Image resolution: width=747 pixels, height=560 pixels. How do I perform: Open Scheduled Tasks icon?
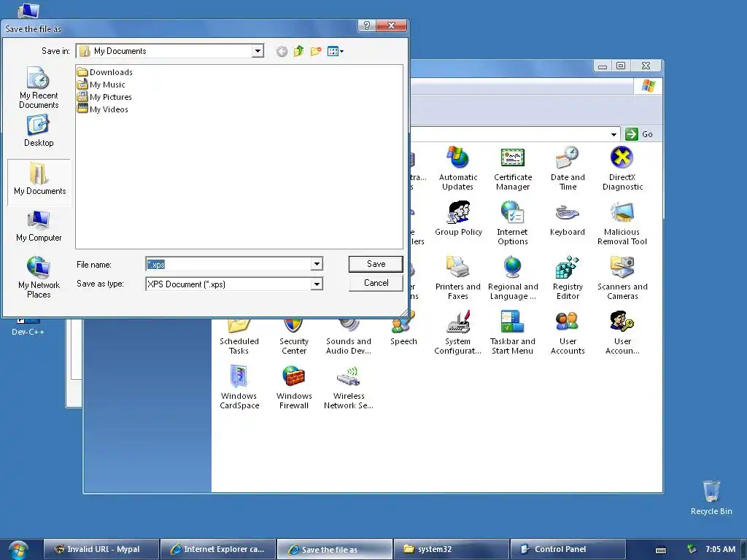point(239,338)
